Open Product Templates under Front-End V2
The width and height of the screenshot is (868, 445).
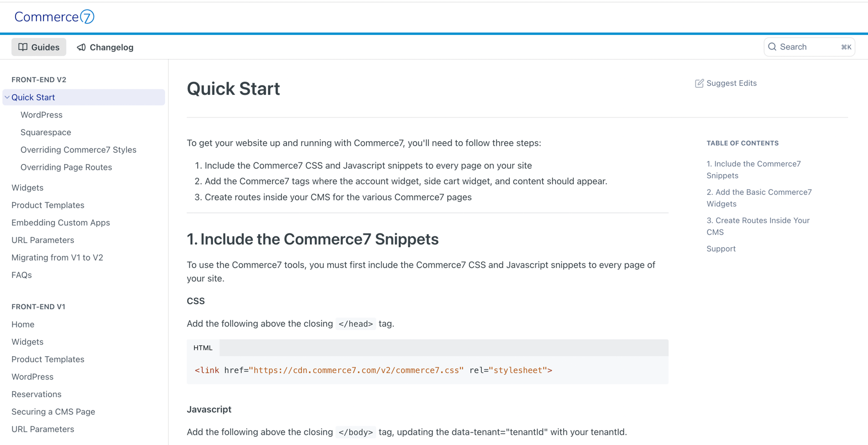click(x=48, y=205)
